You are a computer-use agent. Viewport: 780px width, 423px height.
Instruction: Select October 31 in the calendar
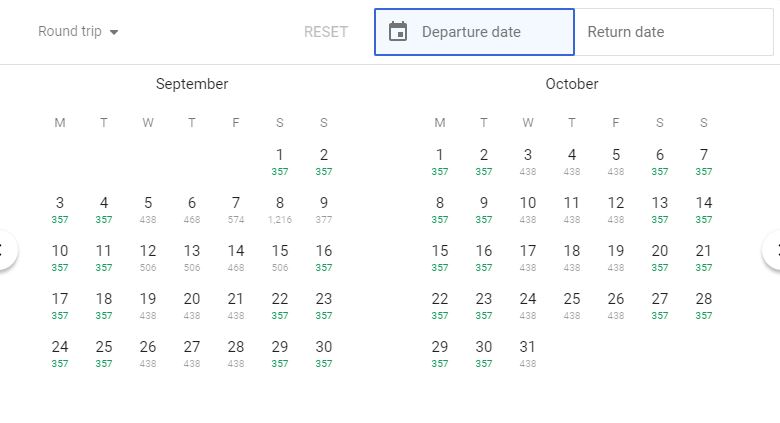pyautogui.click(x=528, y=352)
